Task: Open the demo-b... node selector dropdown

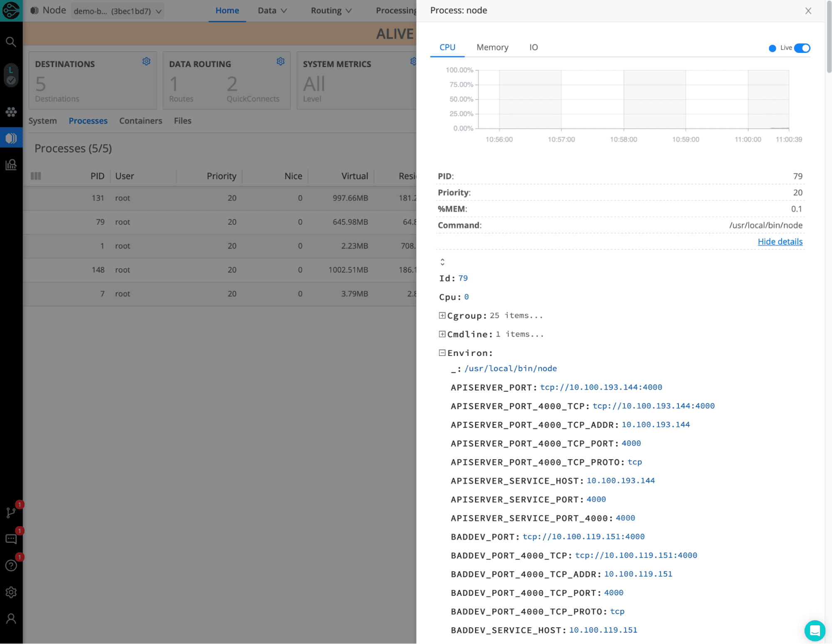Action: 117,11
